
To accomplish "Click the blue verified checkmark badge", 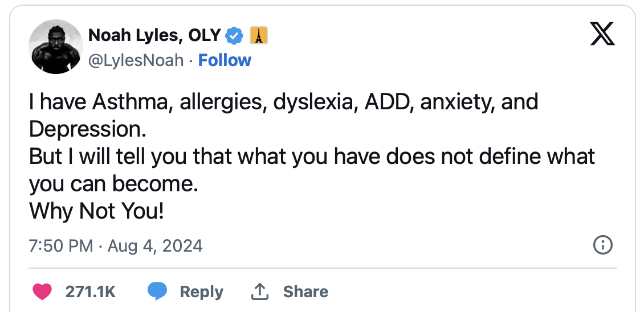I will tap(234, 35).
